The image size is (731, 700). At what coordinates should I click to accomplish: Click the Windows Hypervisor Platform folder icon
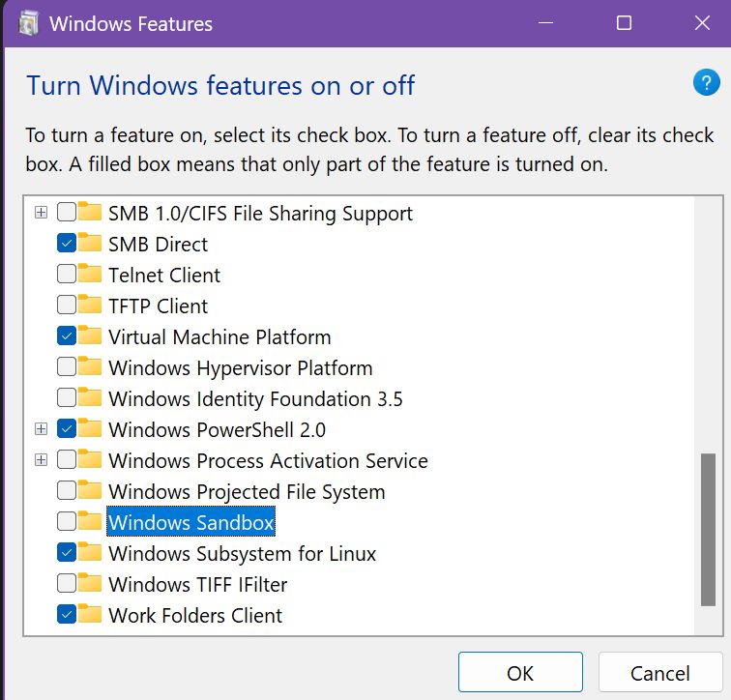click(90, 365)
